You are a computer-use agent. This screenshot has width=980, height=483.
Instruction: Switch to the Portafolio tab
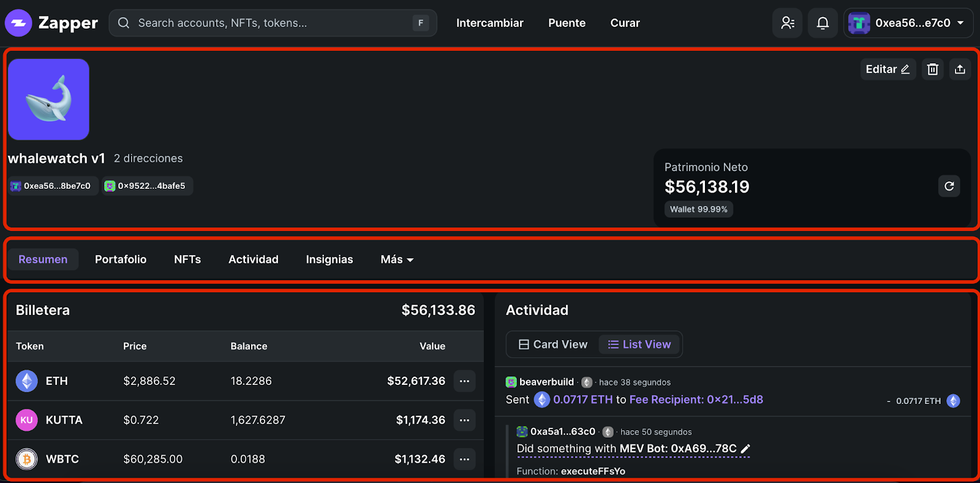click(121, 259)
